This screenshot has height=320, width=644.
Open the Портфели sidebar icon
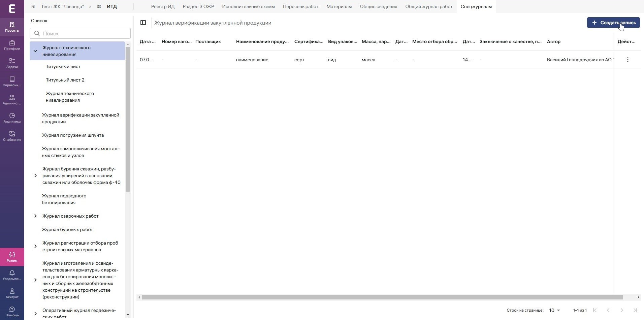(12, 45)
